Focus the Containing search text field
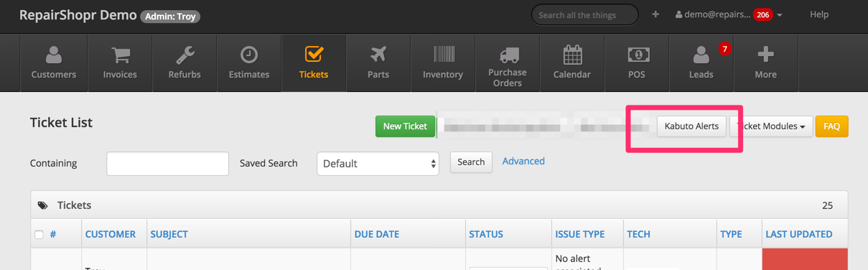The height and width of the screenshot is (270, 868). click(167, 164)
